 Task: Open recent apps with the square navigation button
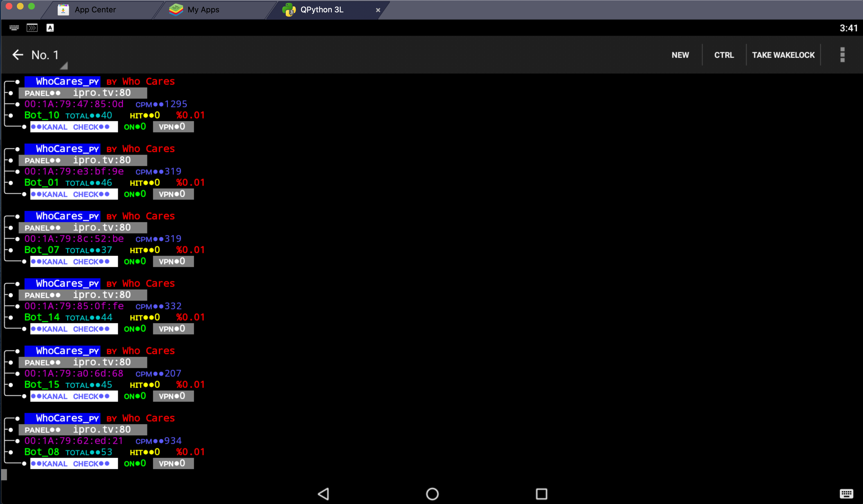[541, 494]
